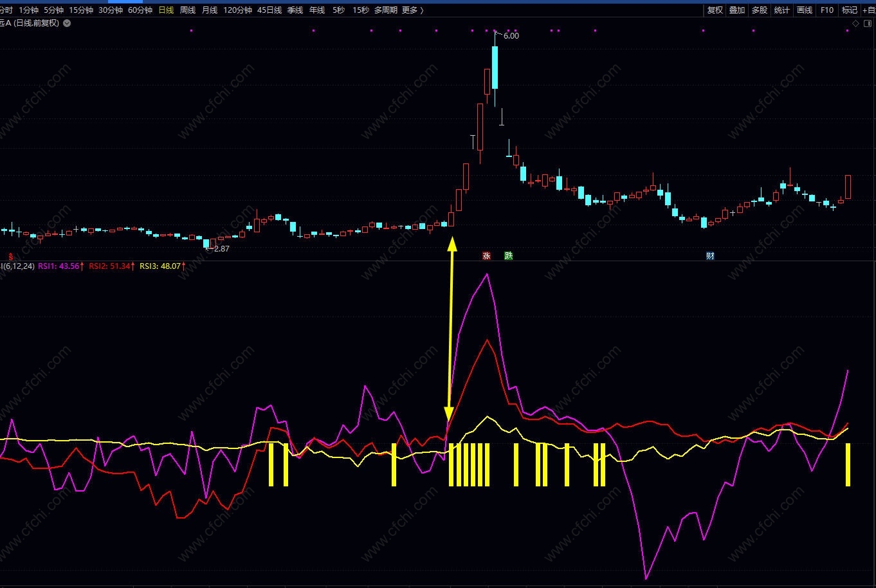Click the red $ marker below candles
Viewport: 876px width, 588px height.
pos(10,257)
